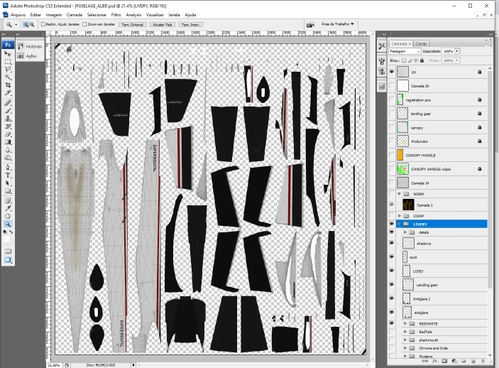The height and width of the screenshot is (368, 499).
Task: Click the add layer mask icon
Action: pos(444,361)
